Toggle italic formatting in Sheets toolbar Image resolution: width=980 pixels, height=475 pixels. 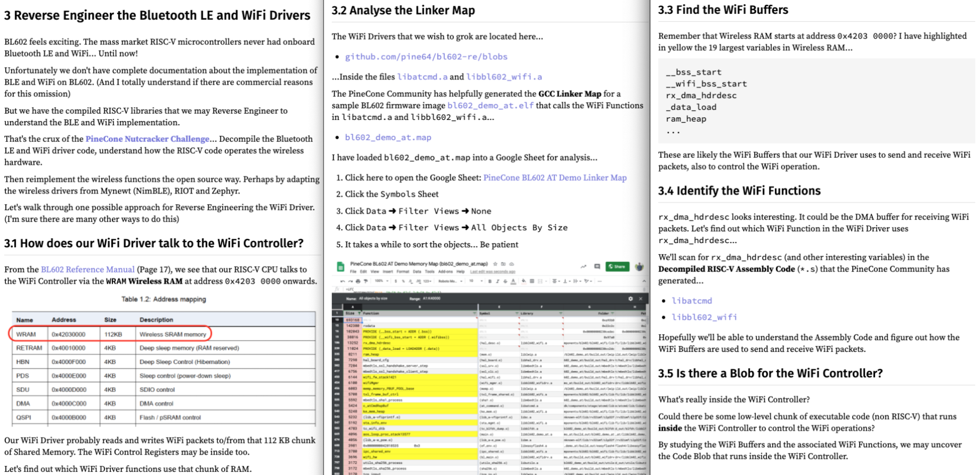tap(497, 281)
